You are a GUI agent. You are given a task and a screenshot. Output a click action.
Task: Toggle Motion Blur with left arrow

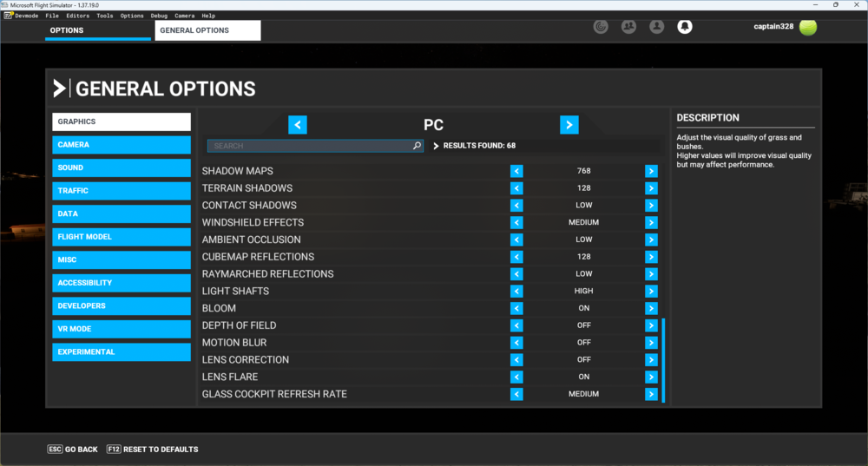pyautogui.click(x=516, y=343)
